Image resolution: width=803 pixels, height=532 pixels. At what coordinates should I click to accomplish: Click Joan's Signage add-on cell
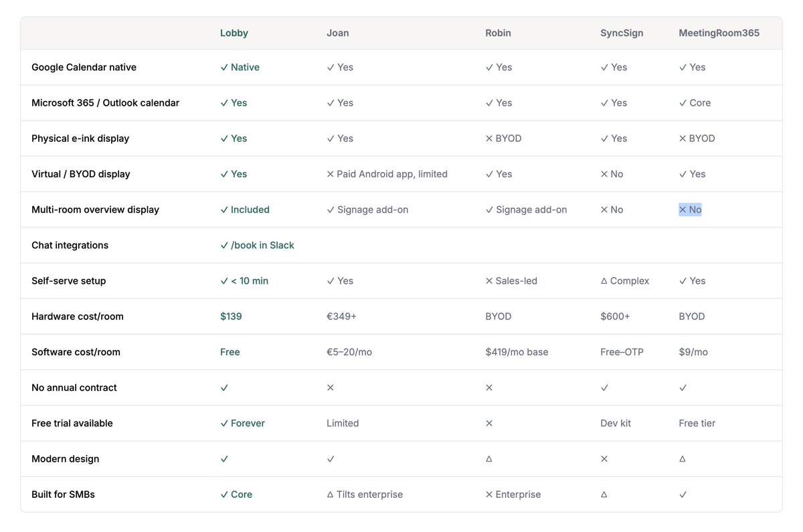(367, 209)
